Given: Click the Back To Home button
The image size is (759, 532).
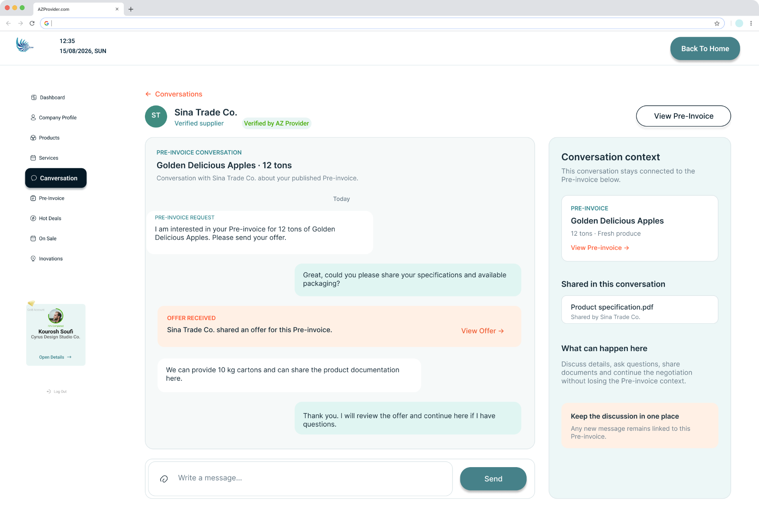Looking at the screenshot, I should pos(705,49).
